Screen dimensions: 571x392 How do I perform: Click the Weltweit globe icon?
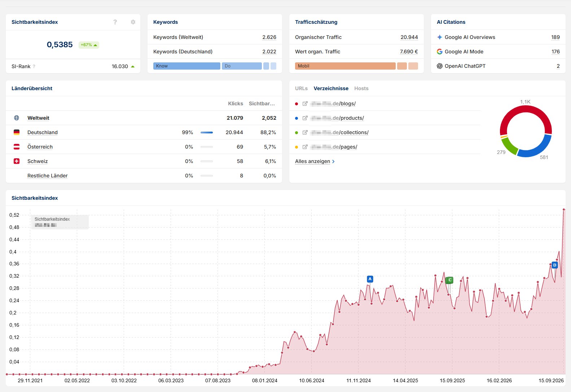click(17, 118)
